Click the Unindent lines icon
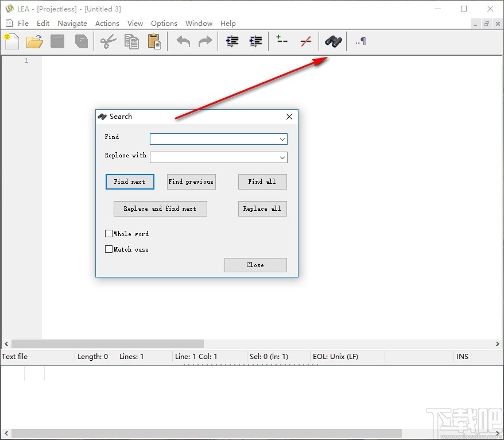Viewport: 504px width, 440px height. (x=256, y=41)
